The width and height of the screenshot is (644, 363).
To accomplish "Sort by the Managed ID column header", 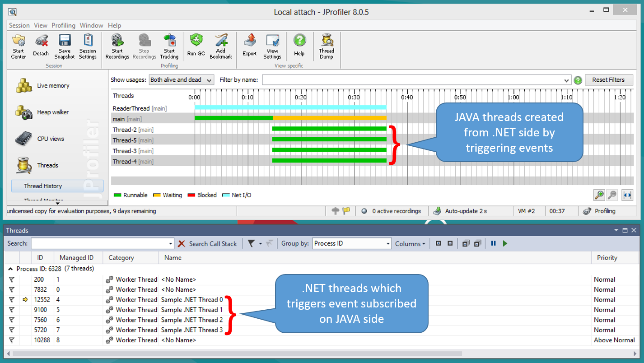I will (79, 258).
